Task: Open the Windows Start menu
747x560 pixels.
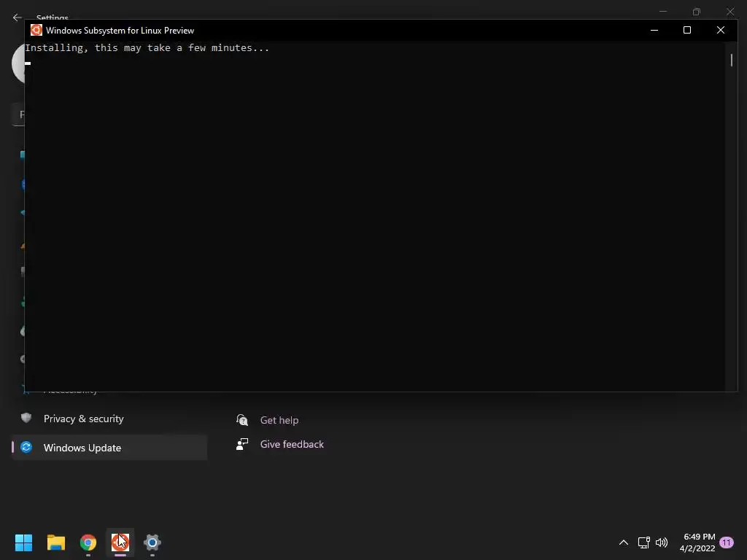Action: pos(23,542)
